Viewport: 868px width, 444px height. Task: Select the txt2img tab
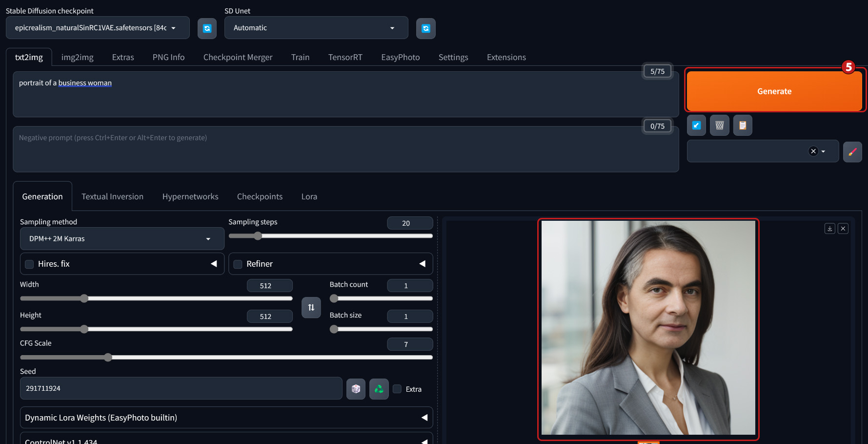pos(29,57)
